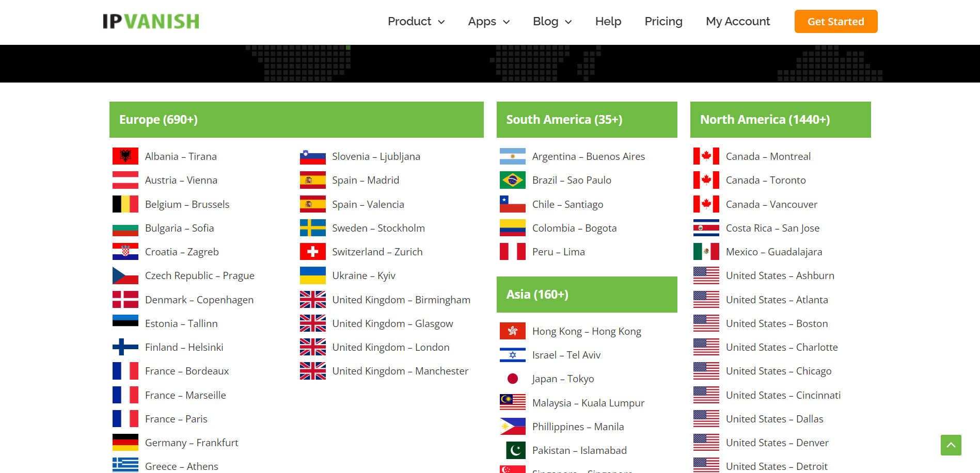Go to the Pricing page
Image resolution: width=980 pixels, height=473 pixels.
click(x=663, y=21)
